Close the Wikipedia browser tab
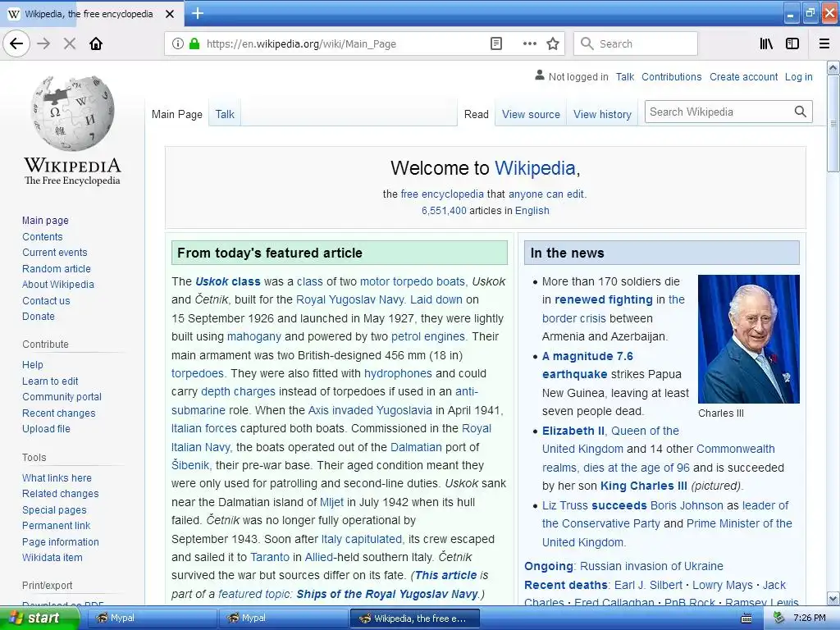The width and height of the screenshot is (840, 630). pos(170,14)
